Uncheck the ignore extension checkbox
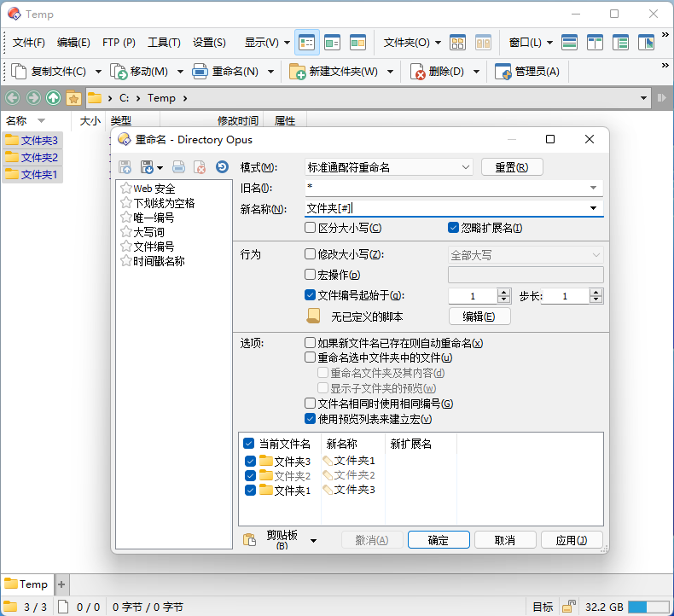 coord(454,228)
